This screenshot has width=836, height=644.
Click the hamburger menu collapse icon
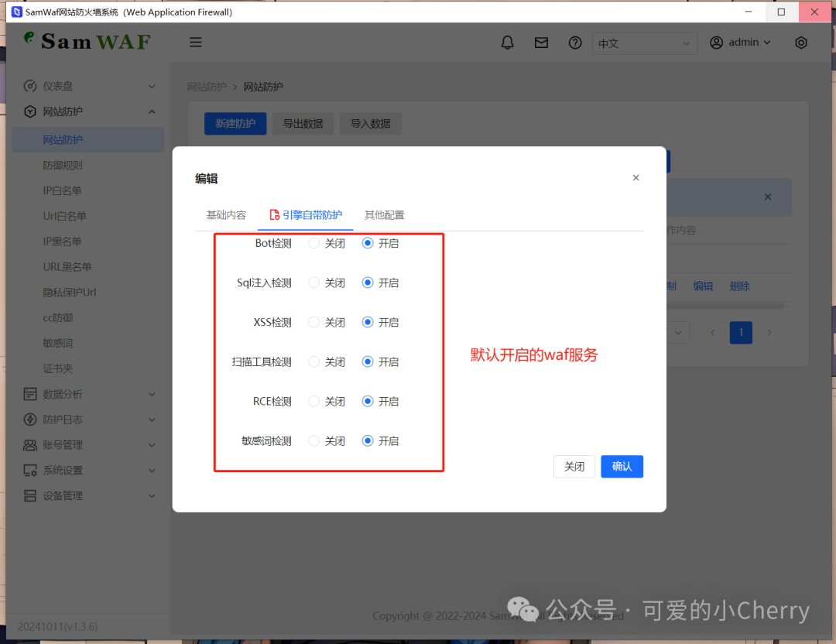(x=196, y=42)
